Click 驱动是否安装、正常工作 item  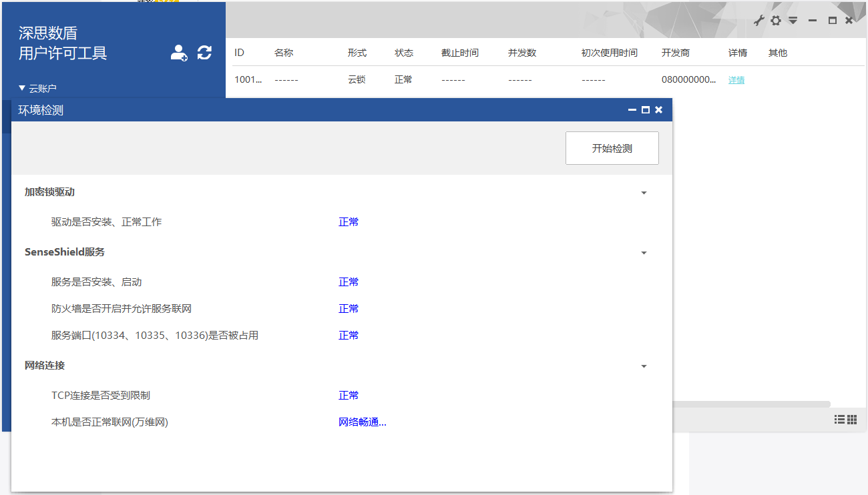pyautogui.click(x=107, y=222)
